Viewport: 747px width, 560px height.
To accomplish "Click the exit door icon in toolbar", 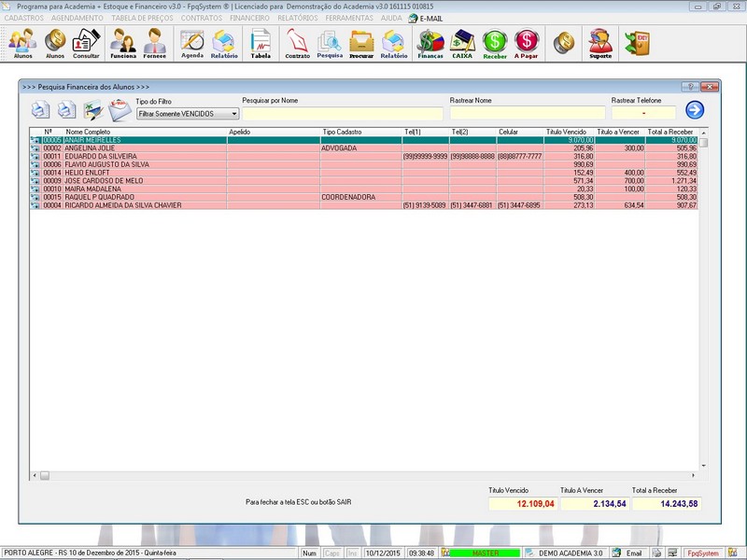I will click(637, 43).
